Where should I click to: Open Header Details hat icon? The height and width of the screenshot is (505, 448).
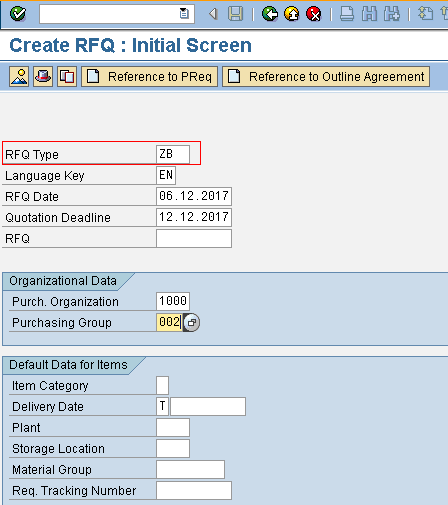coord(43,77)
